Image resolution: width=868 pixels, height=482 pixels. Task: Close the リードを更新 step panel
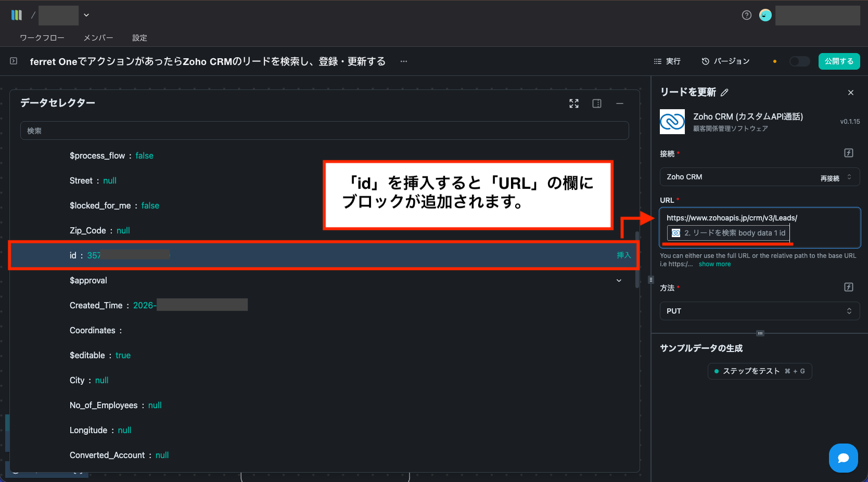(851, 93)
